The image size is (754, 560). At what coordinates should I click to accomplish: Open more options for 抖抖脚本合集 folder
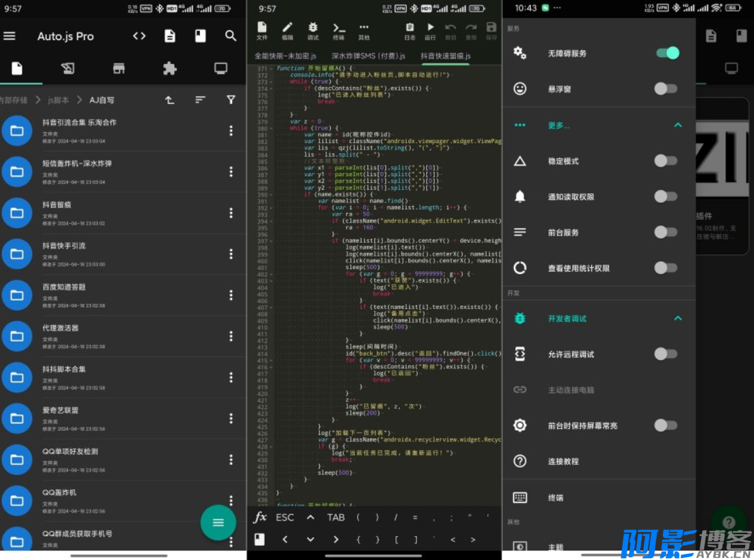pyautogui.click(x=231, y=378)
